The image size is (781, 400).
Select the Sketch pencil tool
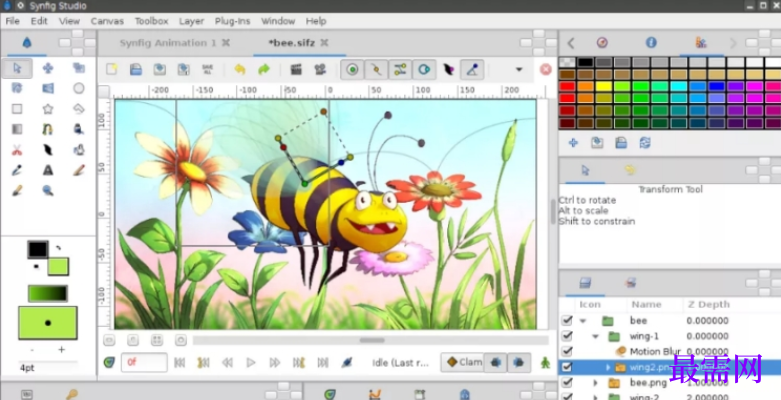click(79, 170)
